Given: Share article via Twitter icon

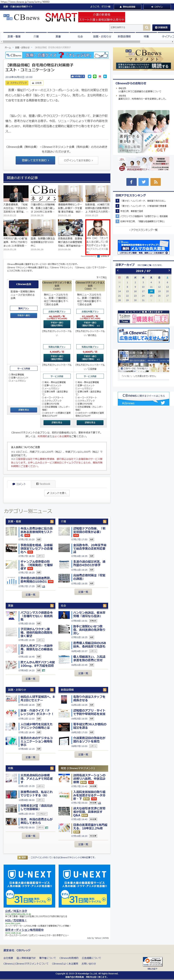Looking at the screenshot, I should 89,76.
